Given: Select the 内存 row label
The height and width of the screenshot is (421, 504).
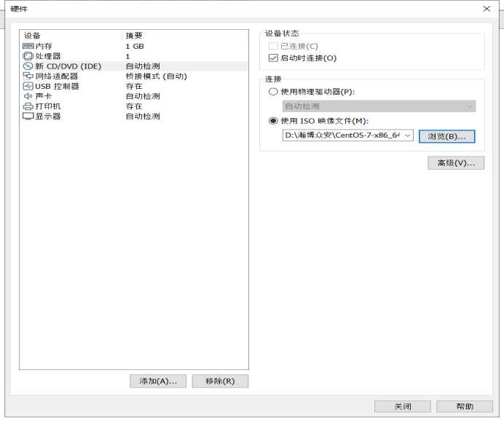Looking at the screenshot, I should (x=44, y=47).
